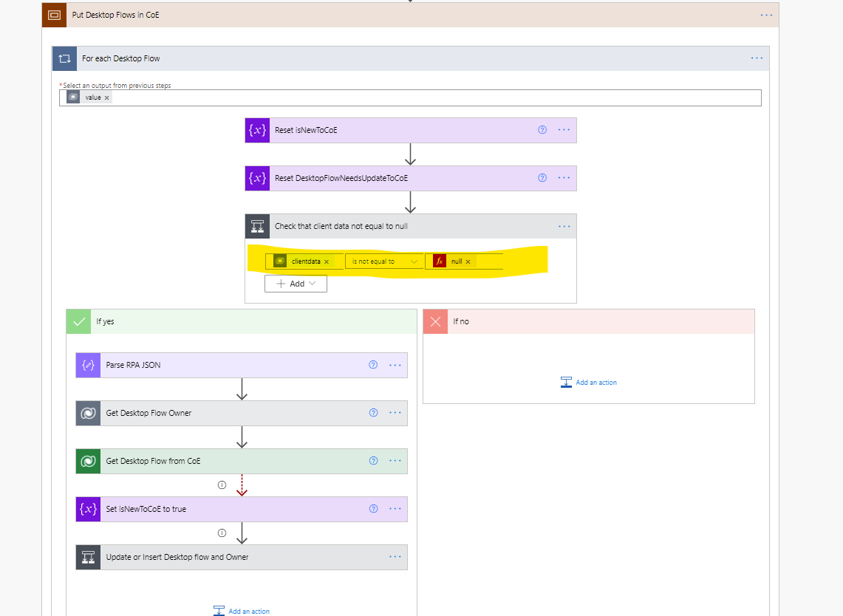Open the Reset isNewToCoE variable action icon
The width and height of the screenshot is (843, 616).
tap(256, 130)
